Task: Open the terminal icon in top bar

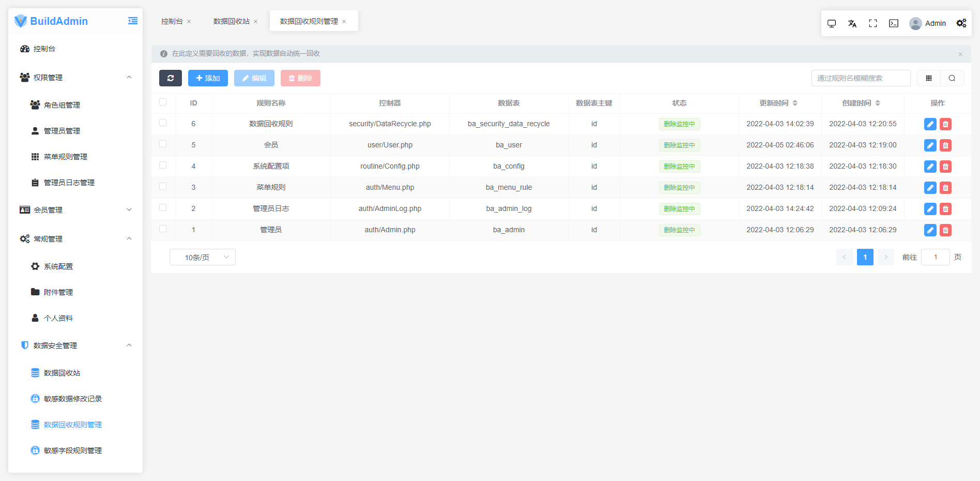Action: 894,23
